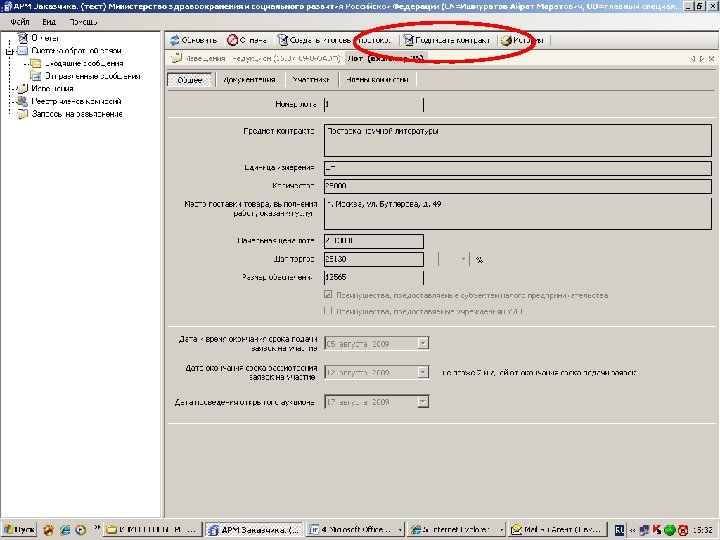The width and height of the screenshot is (720, 540).
Task: Toggle the УИС institutions advantages checkbox
Action: [328, 311]
